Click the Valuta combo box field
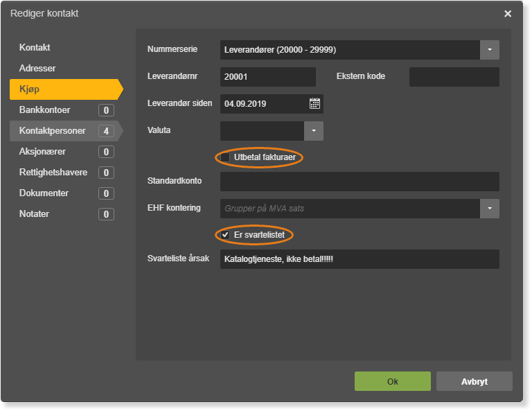The height and width of the screenshot is (411, 532). 262,131
